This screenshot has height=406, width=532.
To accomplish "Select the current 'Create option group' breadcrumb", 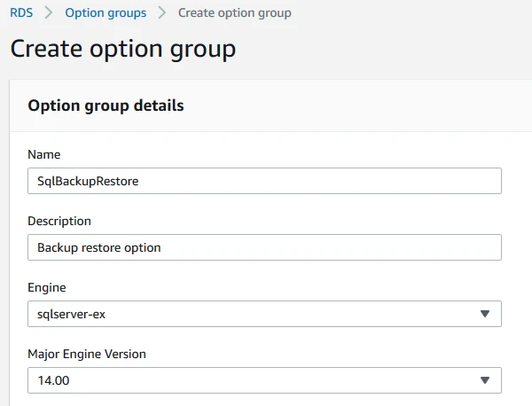I will (x=235, y=13).
